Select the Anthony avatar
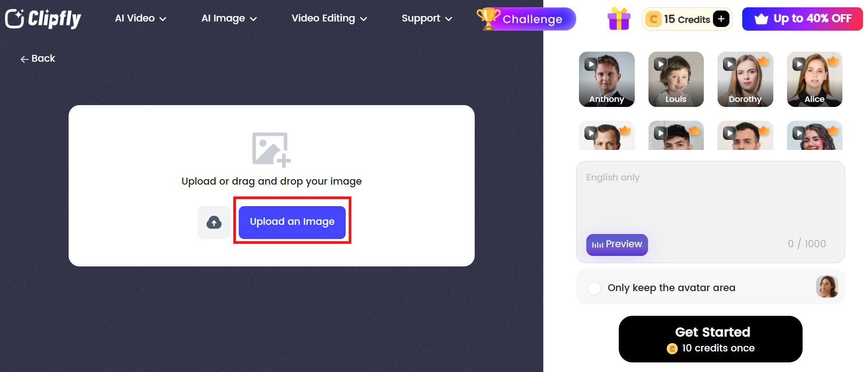Image resolution: width=868 pixels, height=372 pixels. coord(607,79)
